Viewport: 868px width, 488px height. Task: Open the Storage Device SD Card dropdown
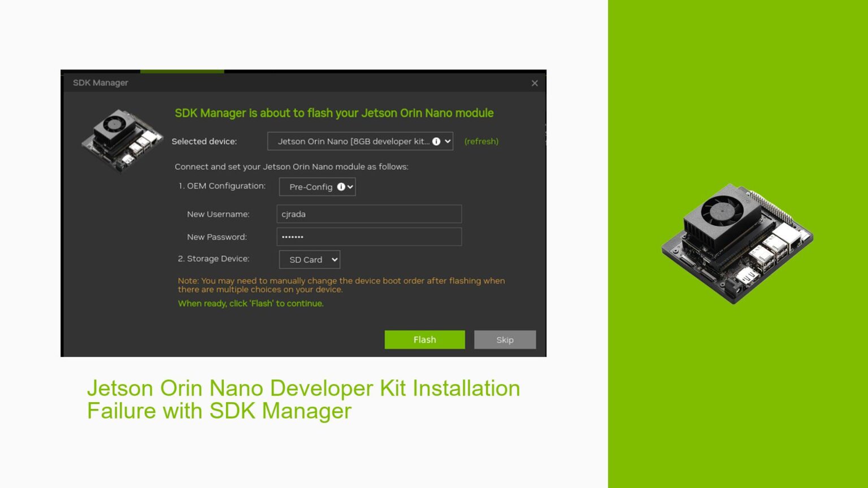310,260
